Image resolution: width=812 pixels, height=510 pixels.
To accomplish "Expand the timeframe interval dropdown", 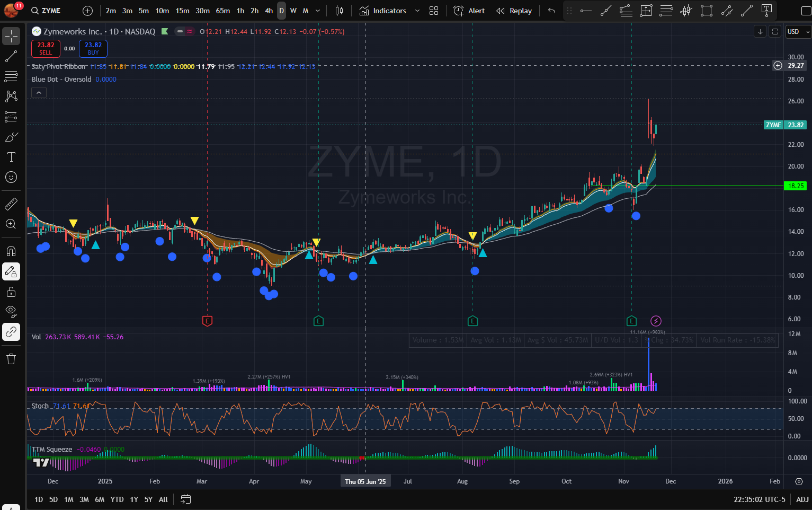I will (x=318, y=11).
